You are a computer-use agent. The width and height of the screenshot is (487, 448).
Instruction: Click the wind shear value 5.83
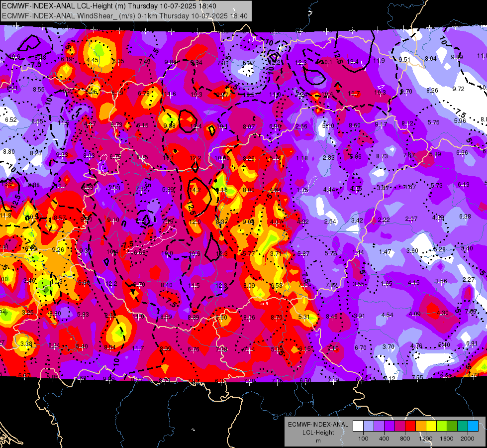83,314
